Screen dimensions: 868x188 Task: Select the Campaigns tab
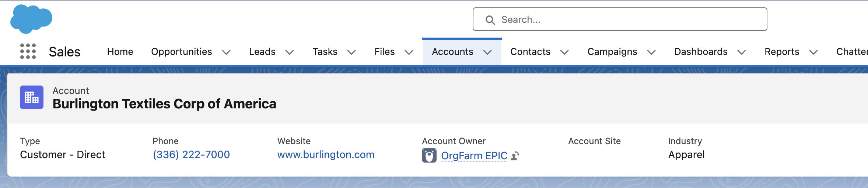coord(612,52)
